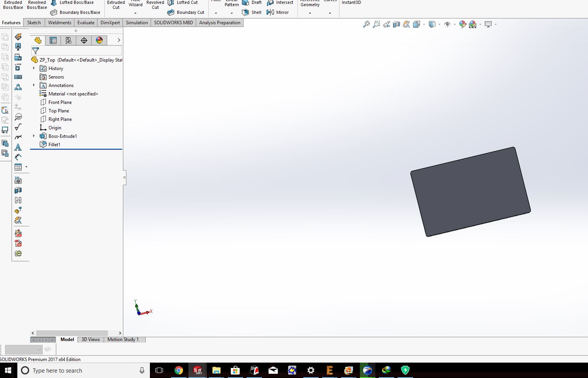The height and width of the screenshot is (378, 588).
Task: Click the Display Style icon
Action: 432,25
